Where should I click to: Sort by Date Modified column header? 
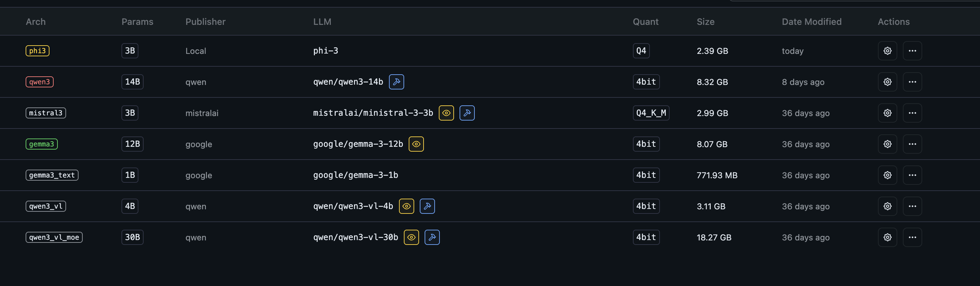[x=811, y=22]
